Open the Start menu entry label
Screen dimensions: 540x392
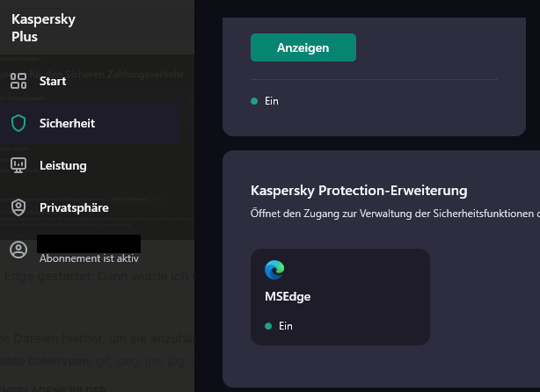tap(53, 82)
